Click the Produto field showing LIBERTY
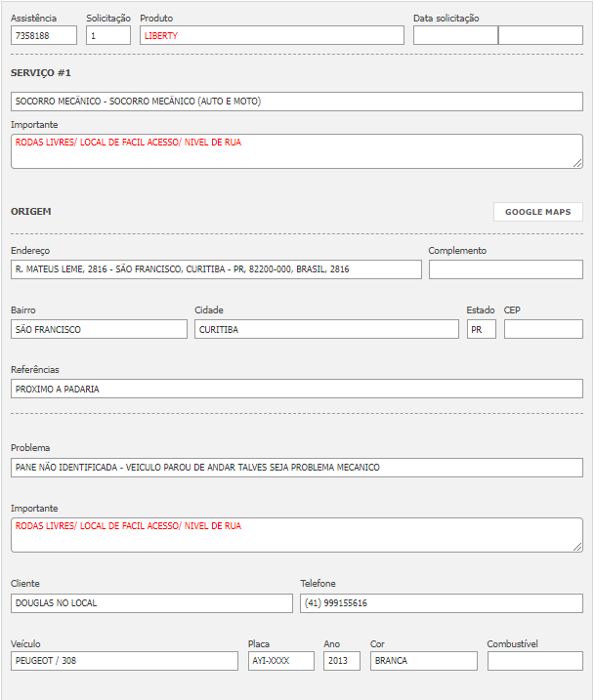Viewport: 595px width, 700px height. pos(272,35)
